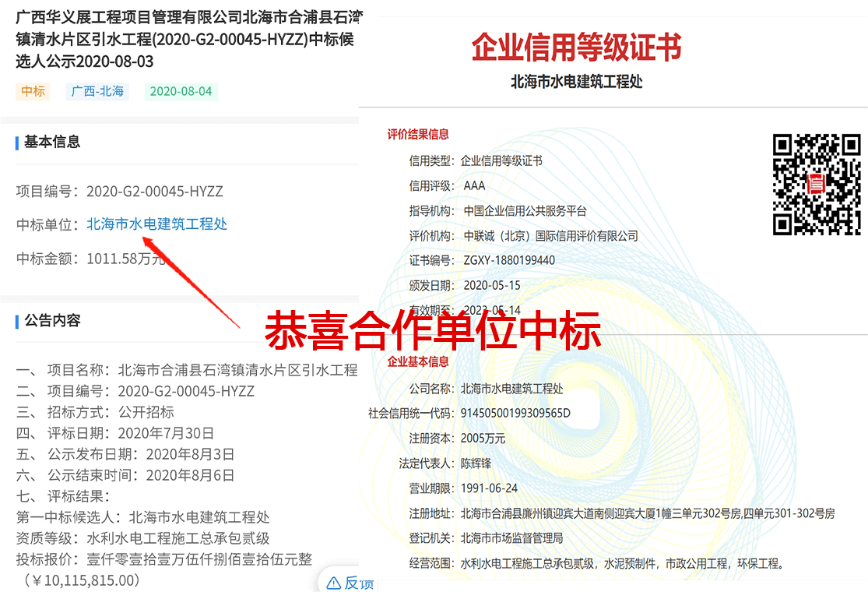Select the 公示发布日期：2020年8月3日 line
This screenshot has height=592, width=868.
125,454
